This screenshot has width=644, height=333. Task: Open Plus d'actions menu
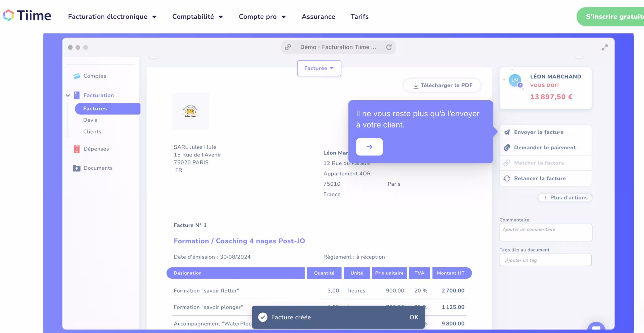565,198
